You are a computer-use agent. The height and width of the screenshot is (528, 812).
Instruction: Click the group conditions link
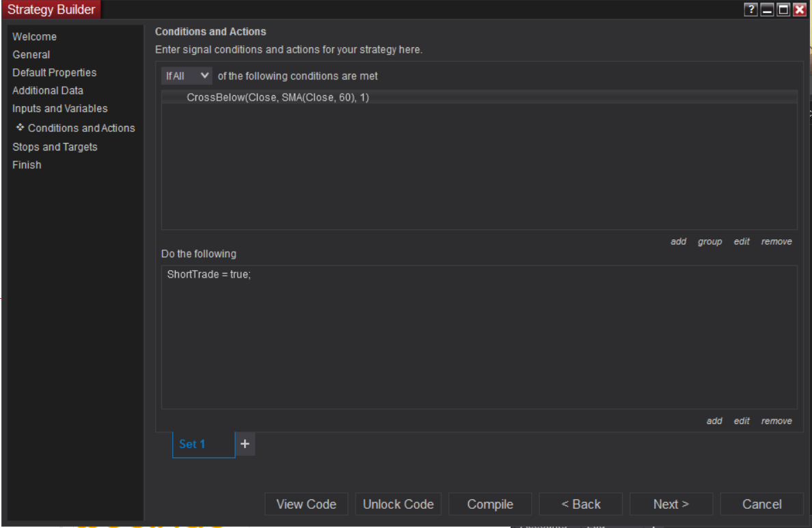click(x=709, y=241)
